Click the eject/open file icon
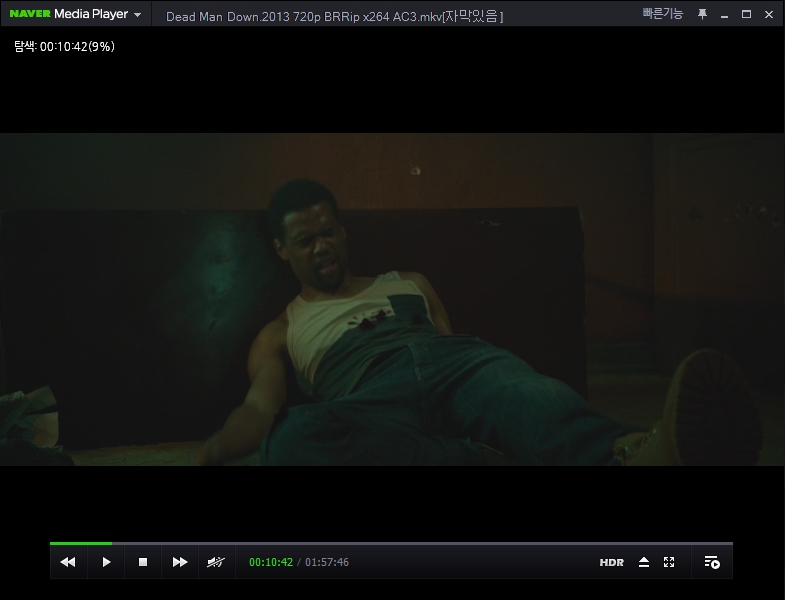This screenshot has width=785, height=600. point(644,562)
